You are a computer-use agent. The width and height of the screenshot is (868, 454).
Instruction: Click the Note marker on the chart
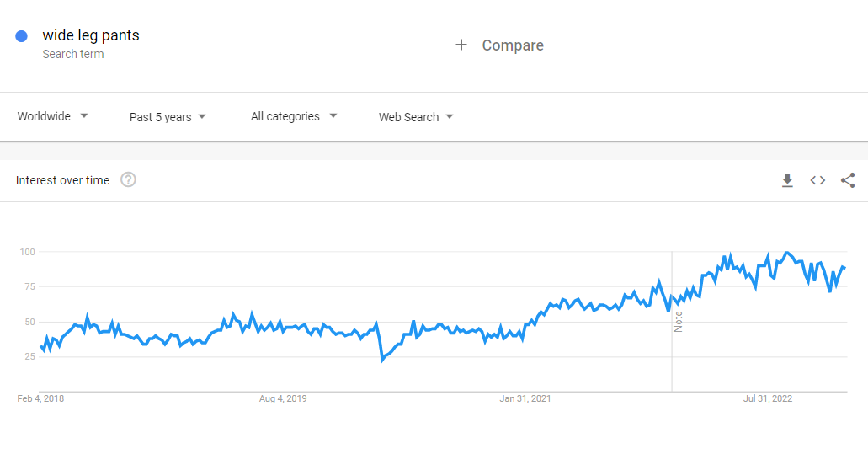(679, 322)
